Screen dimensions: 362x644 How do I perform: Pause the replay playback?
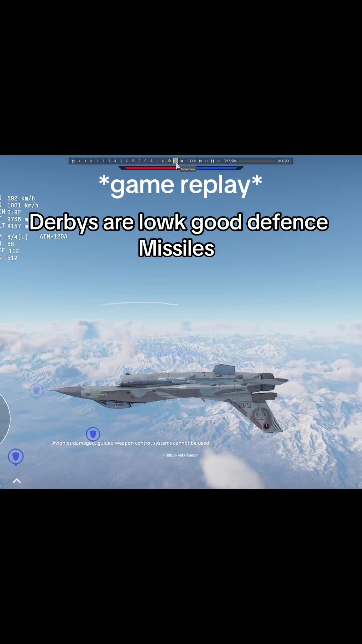click(213, 161)
